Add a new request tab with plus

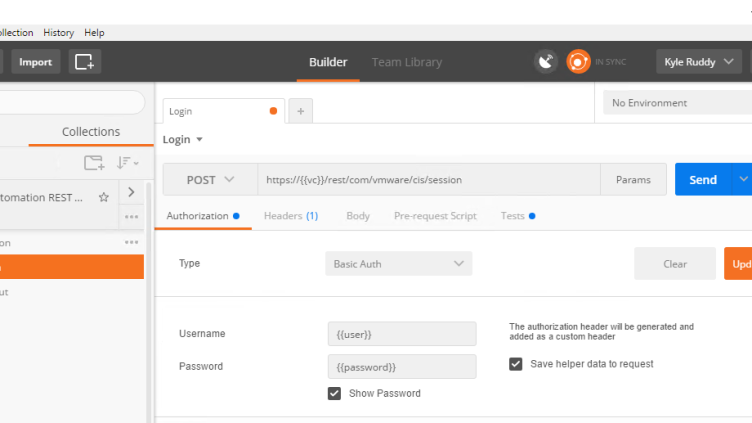click(x=301, y=111)
